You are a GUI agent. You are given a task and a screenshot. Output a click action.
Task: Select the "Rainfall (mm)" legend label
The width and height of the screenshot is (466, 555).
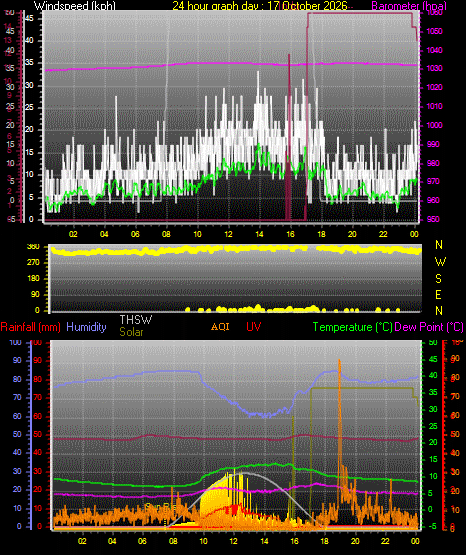point(30,327)
